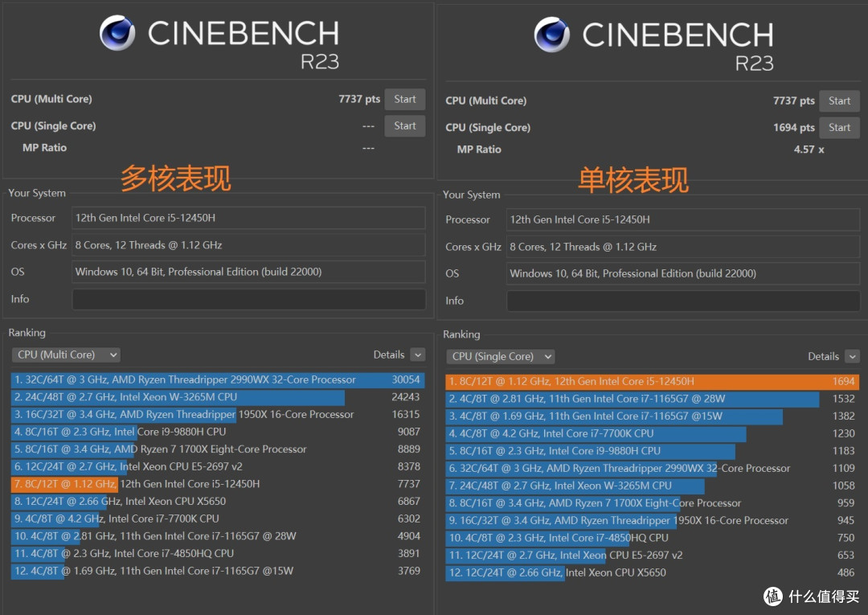Image resolution: width=868 pixels, height=615 pixels.
Task: Click 7737 pts score in right window
Action: (x=794, y=100)
